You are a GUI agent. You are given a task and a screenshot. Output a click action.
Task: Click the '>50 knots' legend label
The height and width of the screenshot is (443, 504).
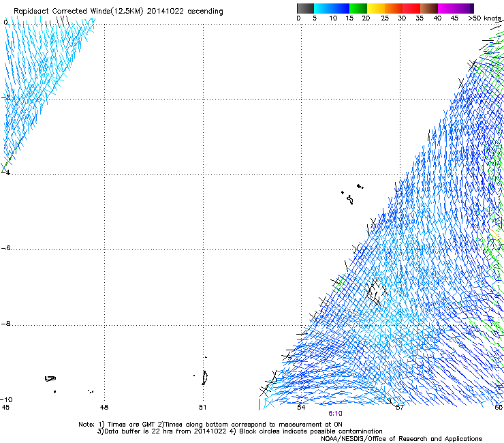pos(484,18)
